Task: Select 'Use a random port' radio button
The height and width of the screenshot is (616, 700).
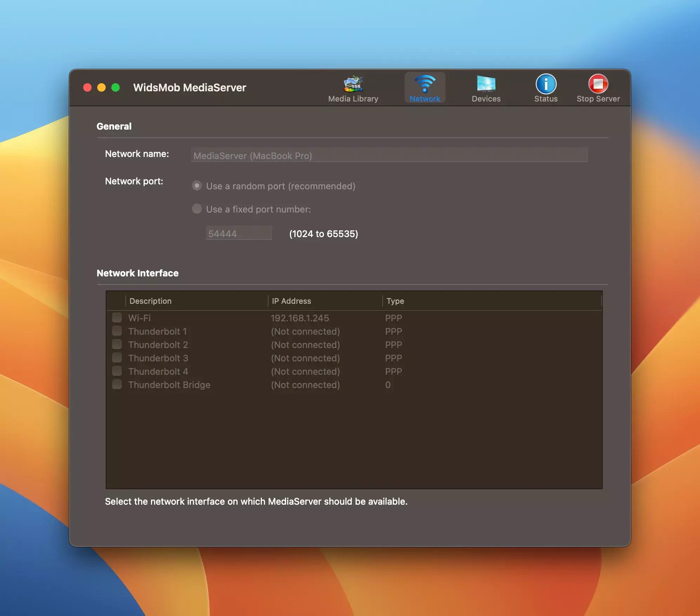Action: pyautogui.click(x=197, y=186)
